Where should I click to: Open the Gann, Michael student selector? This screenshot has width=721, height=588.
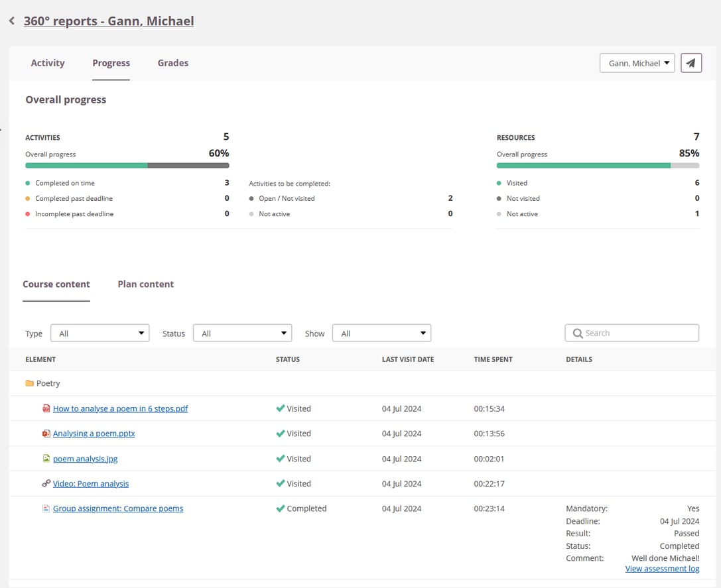637,63
